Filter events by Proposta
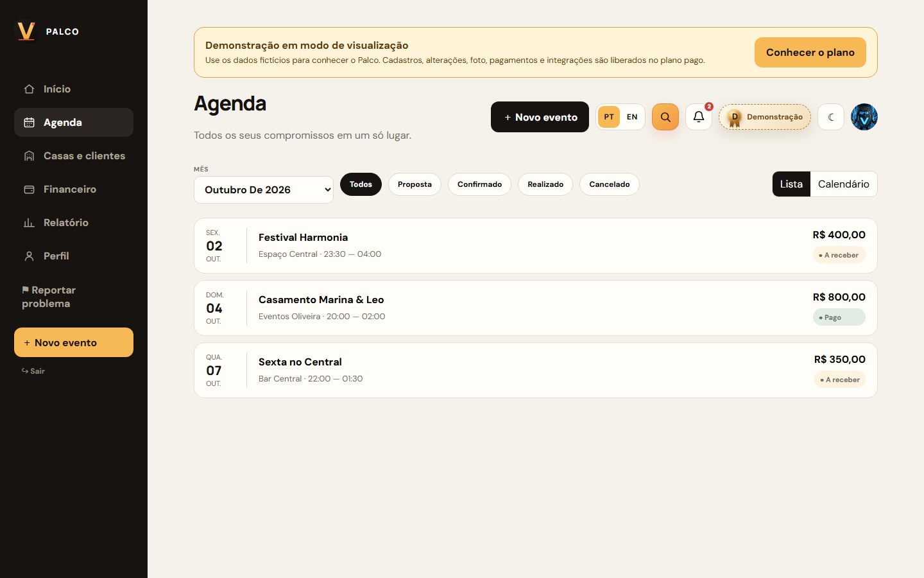 pos(415,184)
